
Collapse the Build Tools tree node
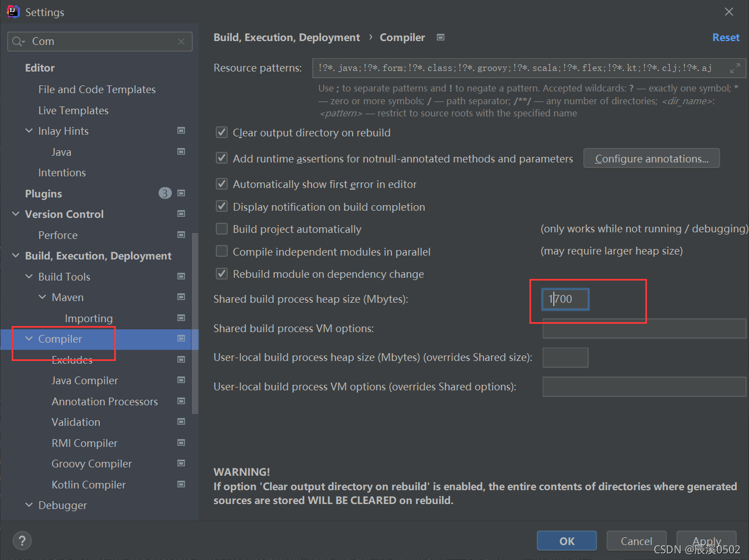[x=29, y=276]
